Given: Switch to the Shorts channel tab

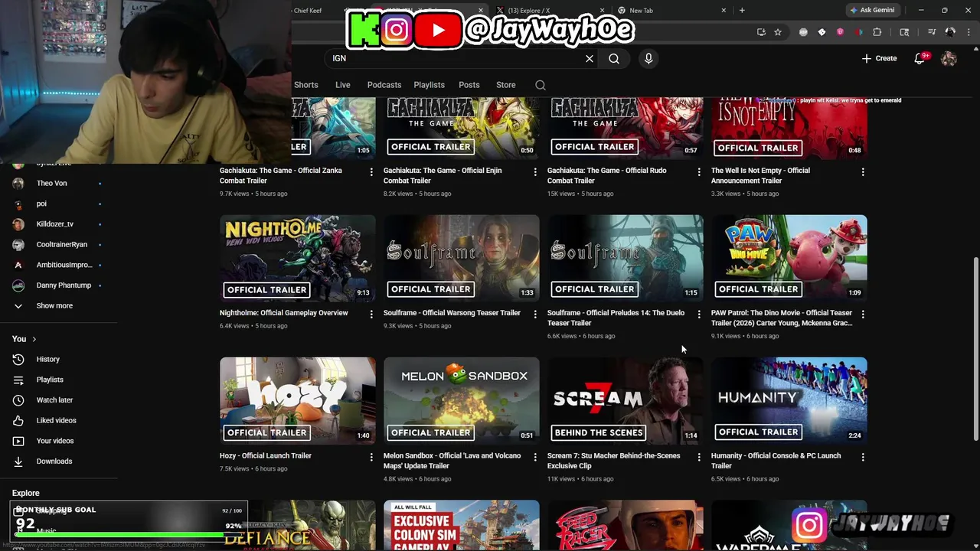Looking at the screenshot, I should (305, 85).
